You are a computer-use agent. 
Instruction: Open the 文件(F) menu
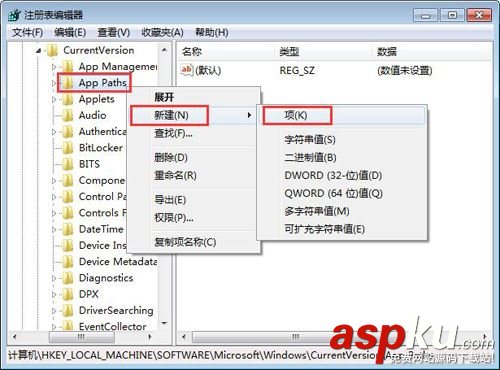point(28,32)
